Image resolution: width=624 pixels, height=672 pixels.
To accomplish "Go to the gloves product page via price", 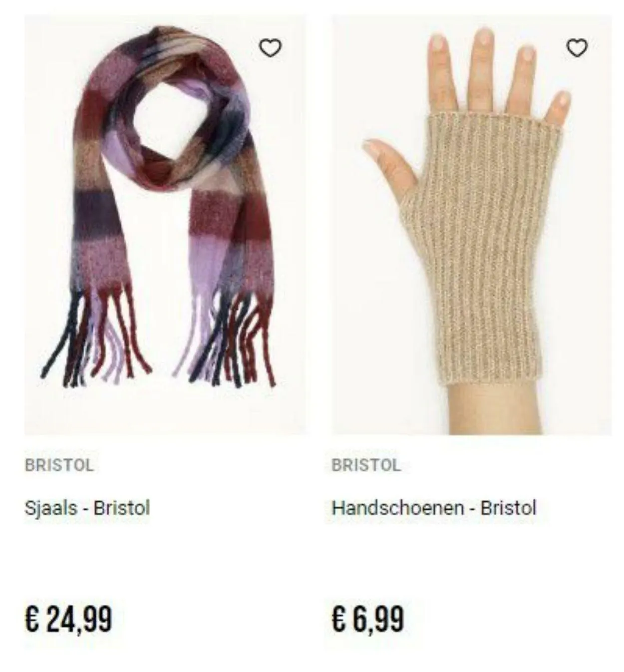I will point(368,619).
